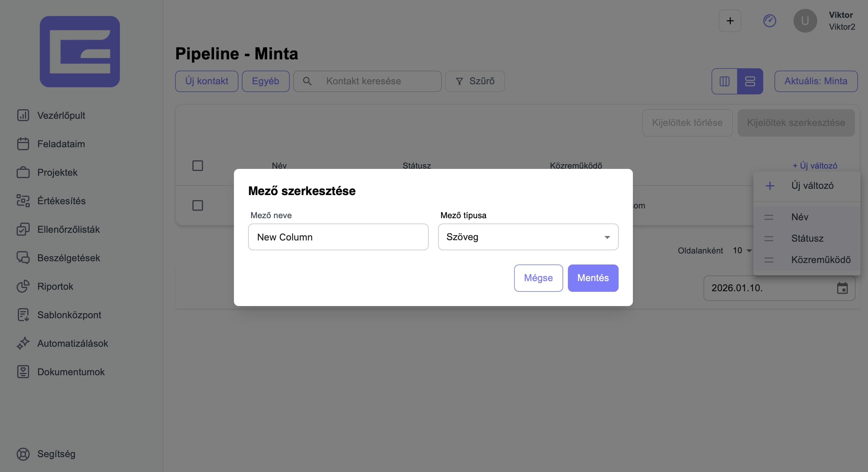This screenshot has height=472, width=868.
Task: Expand the Mező típusa Szöveg dropdown
Action: click(528, 237)
